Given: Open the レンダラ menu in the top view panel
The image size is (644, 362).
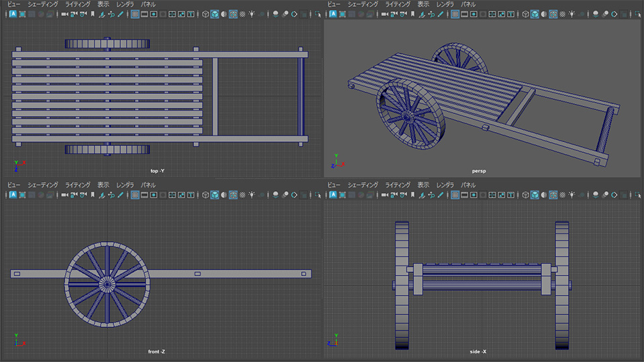Looking at the screenshot, I should (x=125, y=4).
